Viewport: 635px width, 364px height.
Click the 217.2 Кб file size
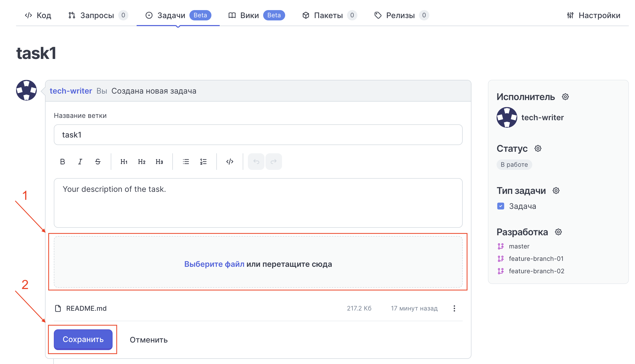[x=359, y=308]
